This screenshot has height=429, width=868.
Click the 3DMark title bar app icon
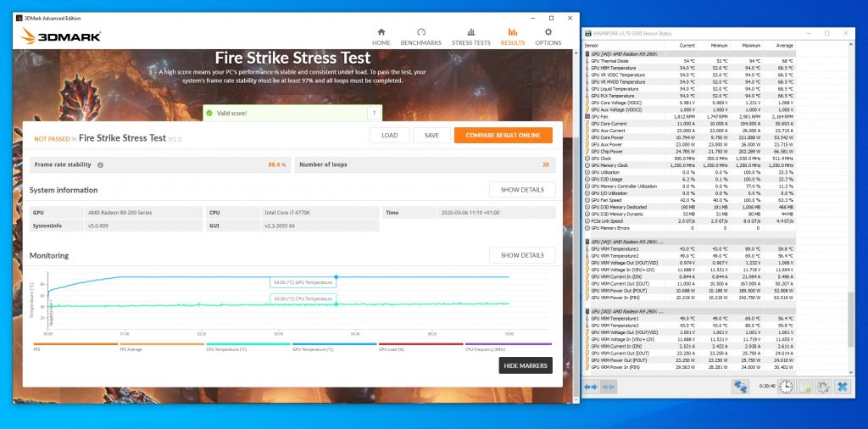pyautogui.click(x=19, y=19)
